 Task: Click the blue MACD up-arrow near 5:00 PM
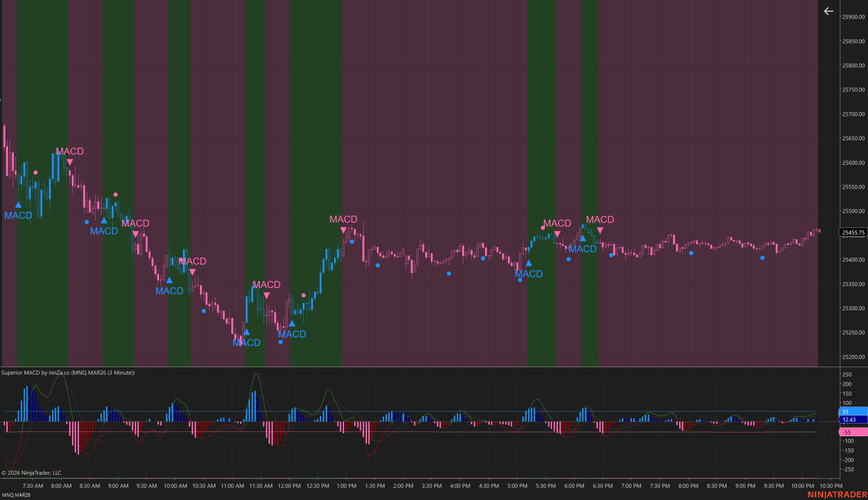coord(528,263)
